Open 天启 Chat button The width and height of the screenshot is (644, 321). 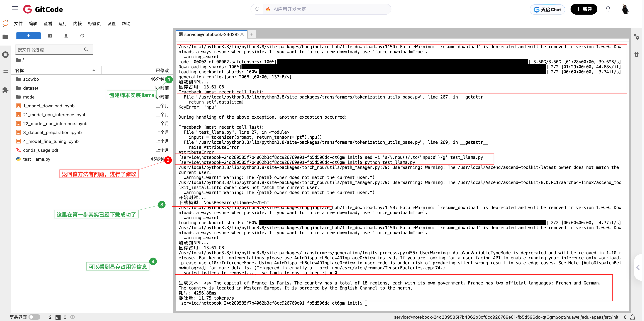(x=547, y=10)
